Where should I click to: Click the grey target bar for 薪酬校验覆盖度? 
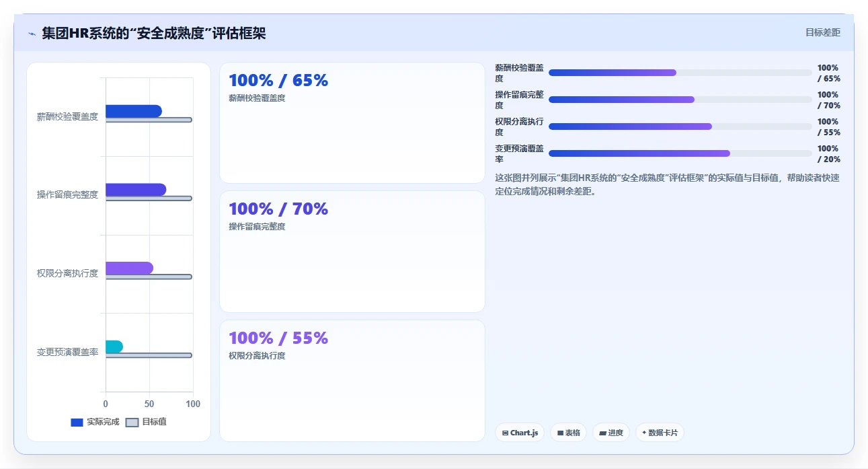point(149,120)
